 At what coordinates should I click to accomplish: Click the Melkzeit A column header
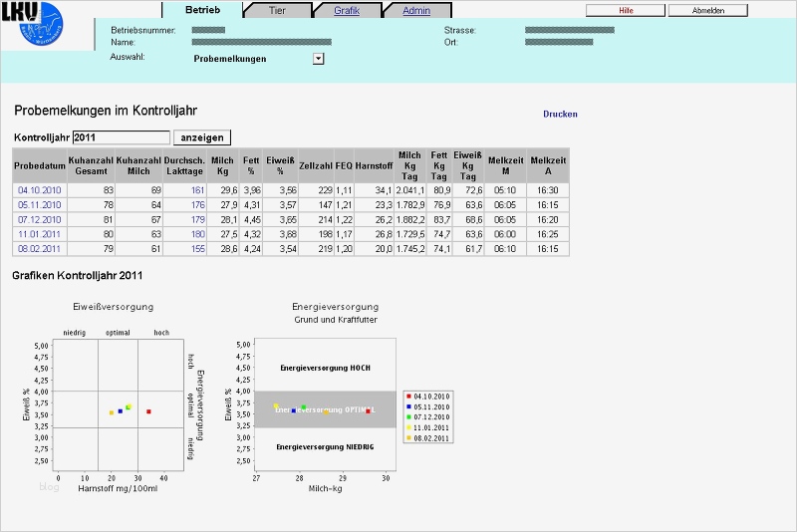(548, 166)
